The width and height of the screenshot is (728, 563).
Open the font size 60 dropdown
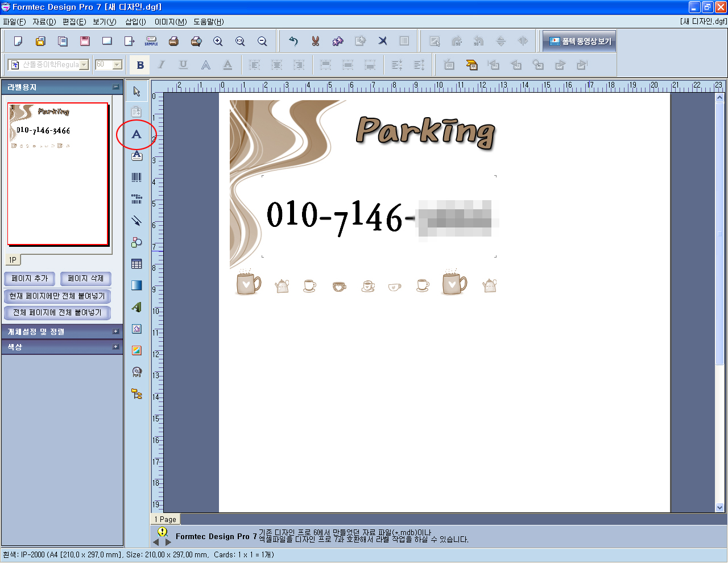coord(117,65)
